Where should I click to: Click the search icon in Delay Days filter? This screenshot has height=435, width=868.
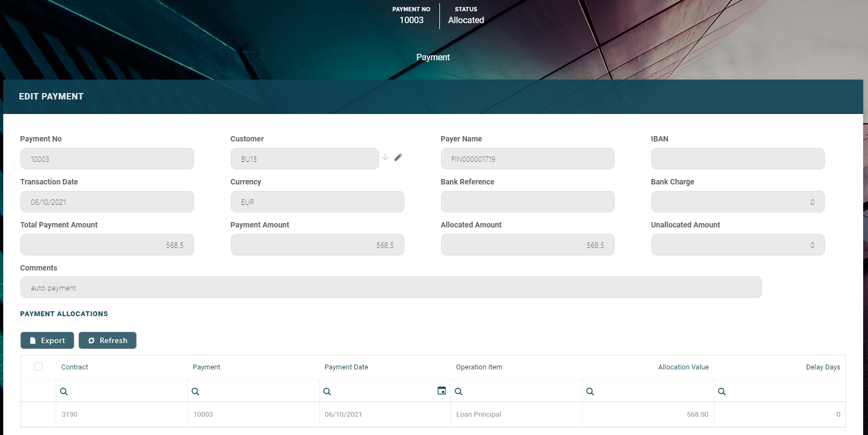point(722,391)
